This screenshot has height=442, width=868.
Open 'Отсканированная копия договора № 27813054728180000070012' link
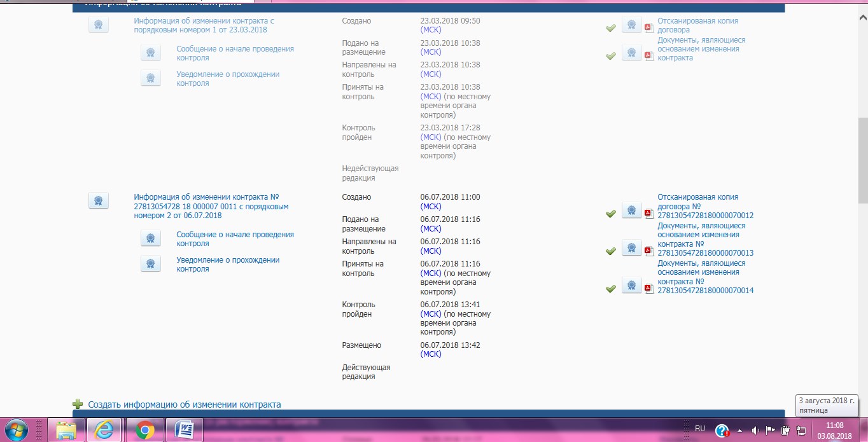[x=704, y=206]
